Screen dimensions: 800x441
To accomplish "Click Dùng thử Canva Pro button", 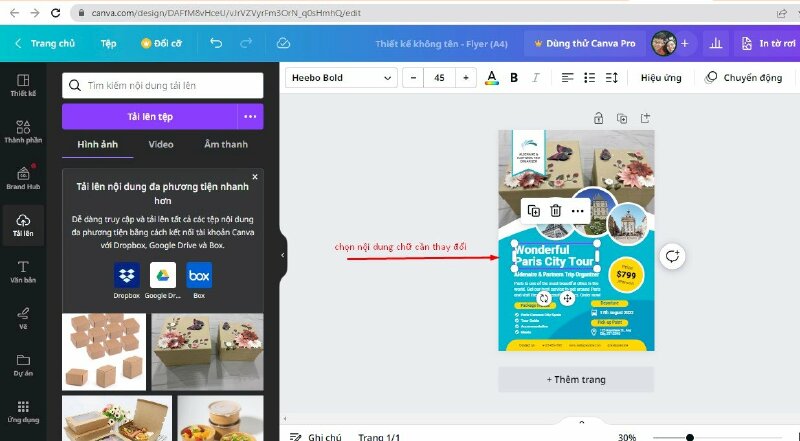I will click(x=585, y=43).
